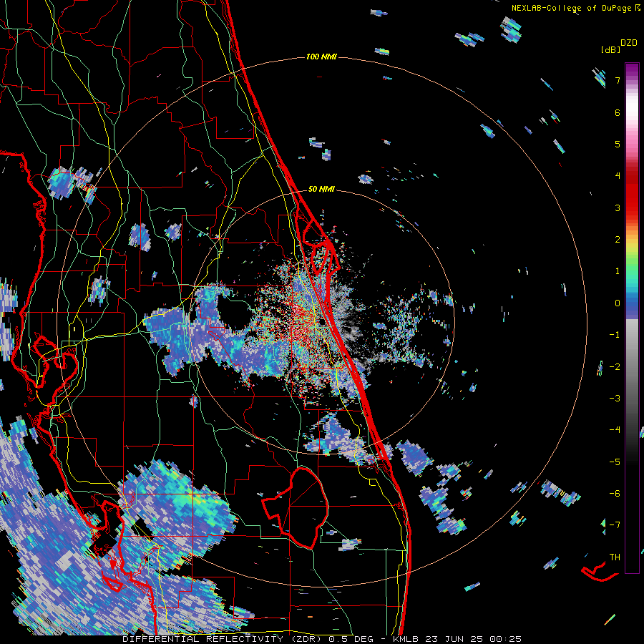The width and height of the screenshot is (644, 644).
Task: Click the 1 value on the color scale
Action: click(x=618, y=271)
